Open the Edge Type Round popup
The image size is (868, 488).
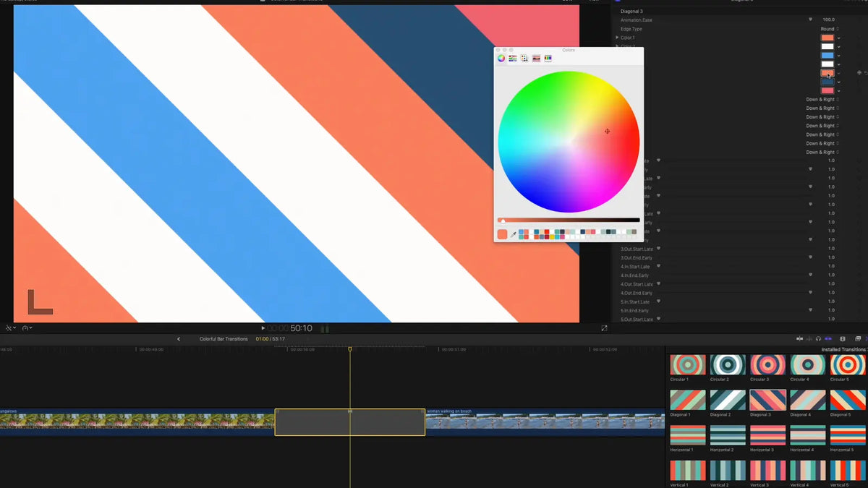click(x=829, y=29)
